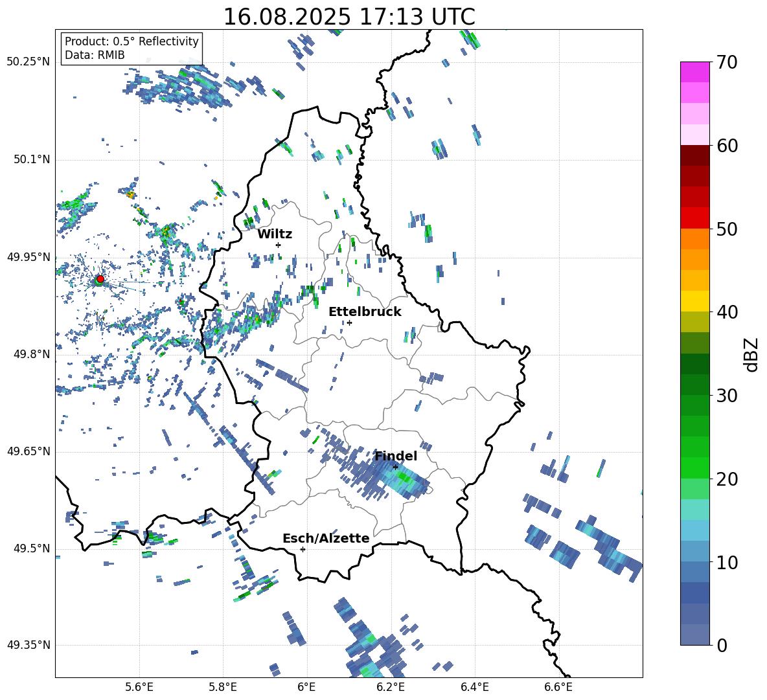Screen dimensions: 767x700
Task: Click the Product: 0.5° Reflectivity text
Action: 132,41
